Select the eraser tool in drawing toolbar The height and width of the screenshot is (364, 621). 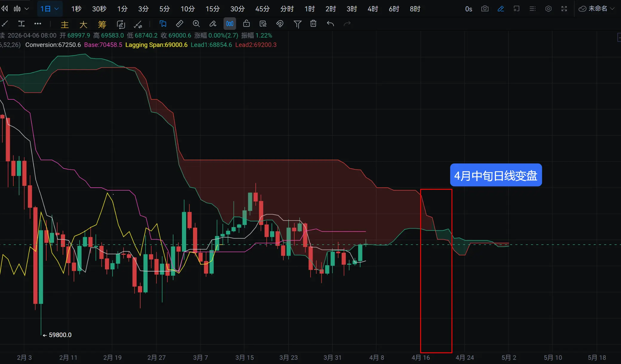pyautogui.click(x=213, y=24)
